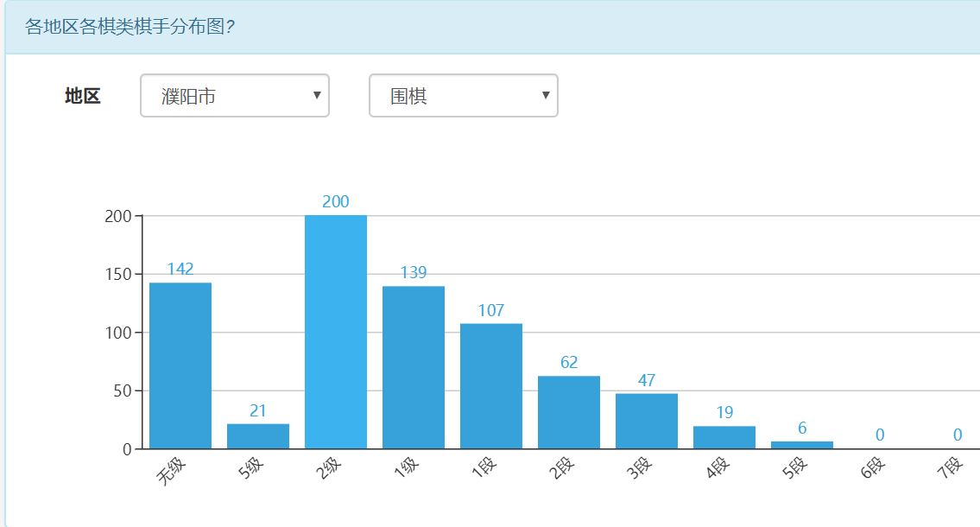Click the 2段 bar showing 62
980x527 pixels.
569,412
